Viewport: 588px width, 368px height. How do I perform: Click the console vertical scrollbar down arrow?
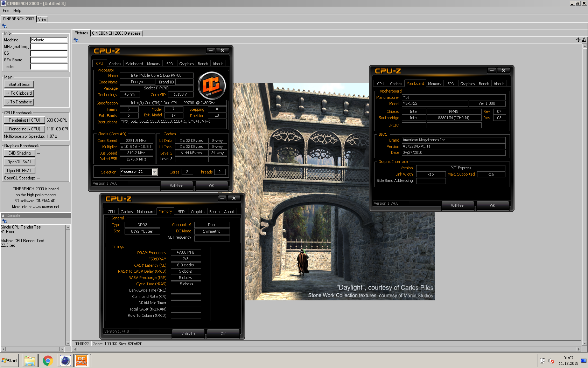[68, 343]
